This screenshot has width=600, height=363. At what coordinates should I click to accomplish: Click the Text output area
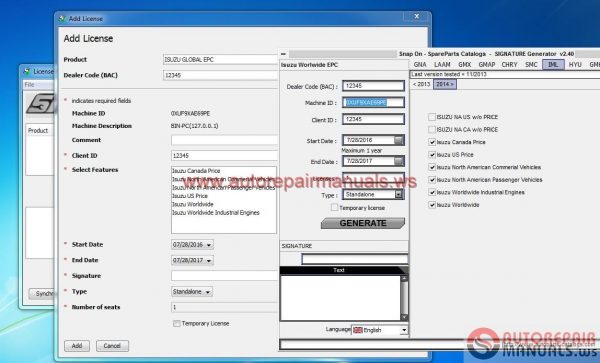[341, 298]
